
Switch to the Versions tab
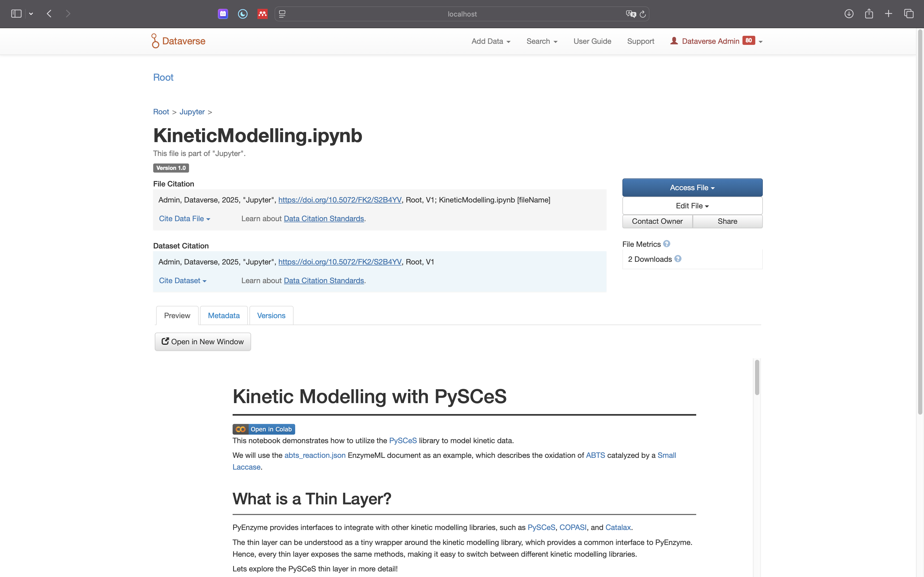[x=271, y=315]
